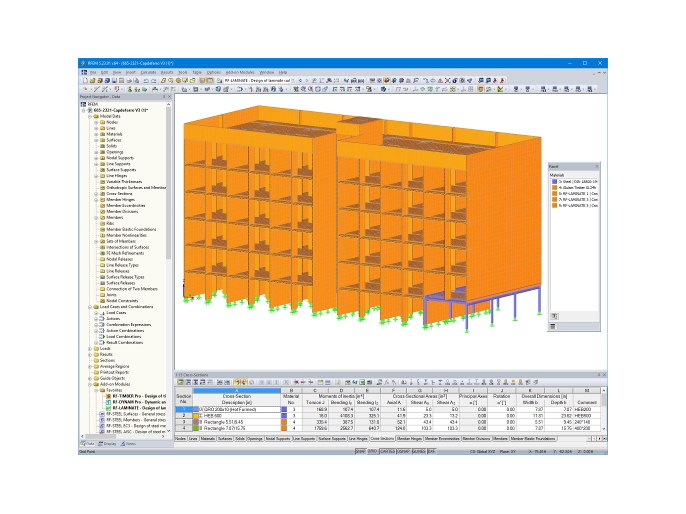Screen dimensions: 686x514
Task: Create a new model with the New icon
Action: (85, 80)
